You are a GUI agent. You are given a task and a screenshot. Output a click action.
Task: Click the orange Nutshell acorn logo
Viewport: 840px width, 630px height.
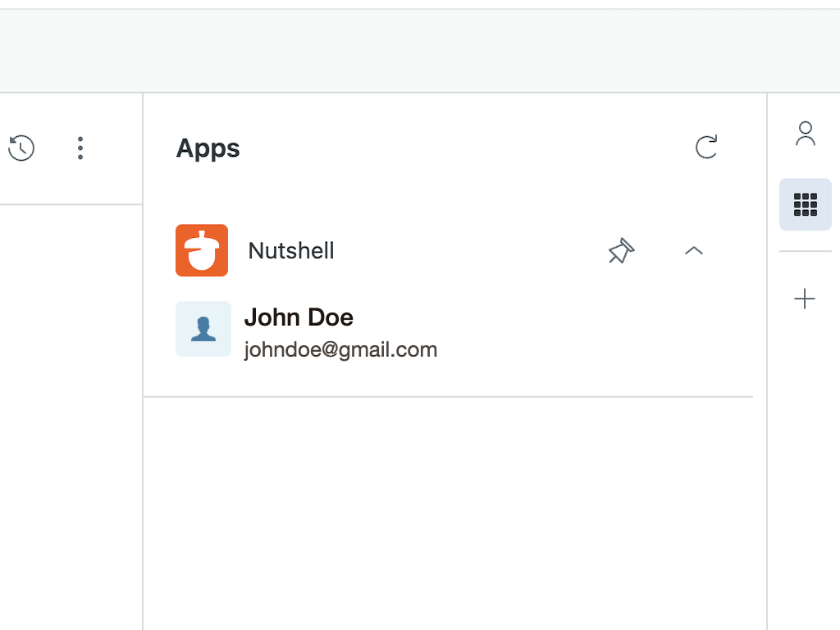click(202, 250)
